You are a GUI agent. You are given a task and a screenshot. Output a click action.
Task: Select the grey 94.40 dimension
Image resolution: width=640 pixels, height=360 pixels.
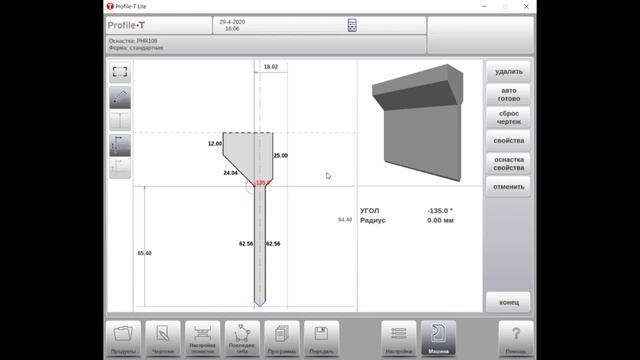pos(345,220)
